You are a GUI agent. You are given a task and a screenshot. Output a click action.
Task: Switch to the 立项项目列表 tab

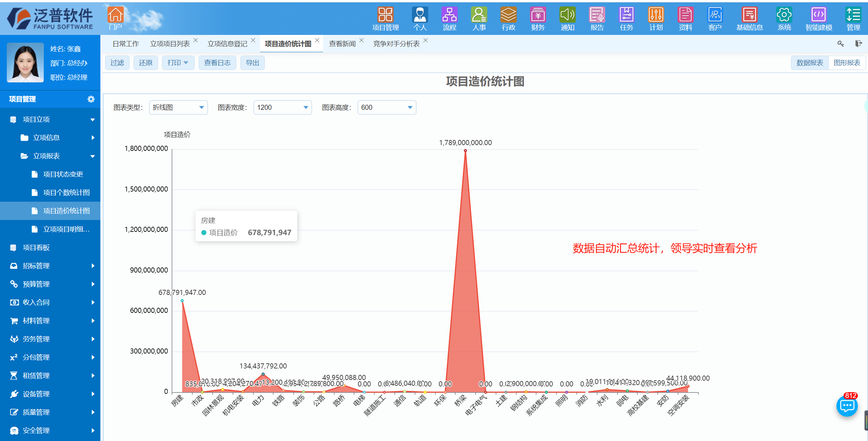click(x=170, y=44)
